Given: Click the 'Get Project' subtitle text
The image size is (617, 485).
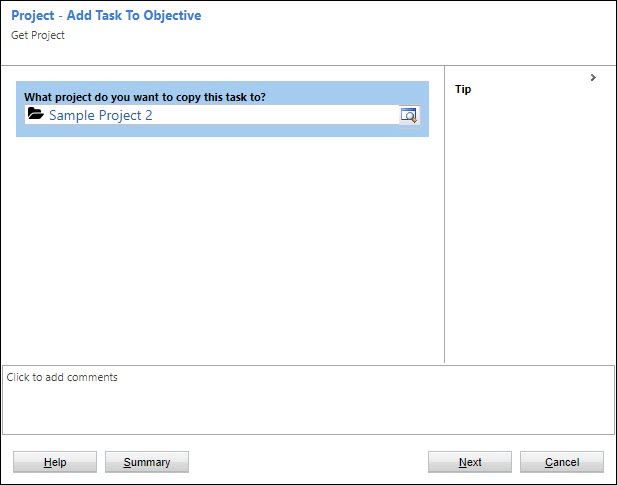Looking at the screenshot, I should [38, 35].
